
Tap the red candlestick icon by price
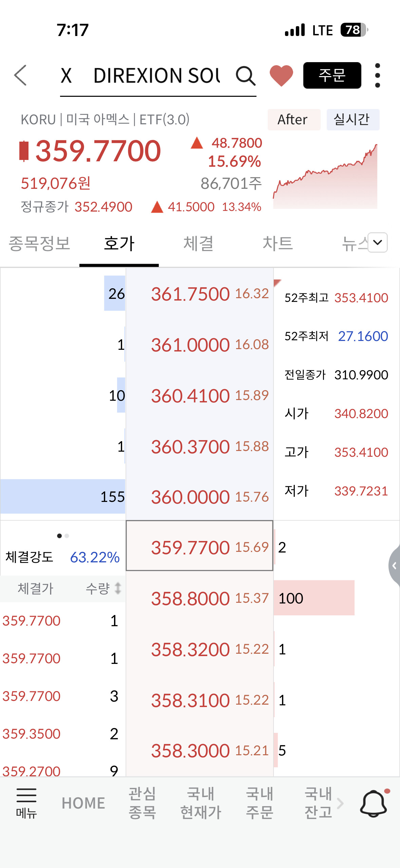24,151
